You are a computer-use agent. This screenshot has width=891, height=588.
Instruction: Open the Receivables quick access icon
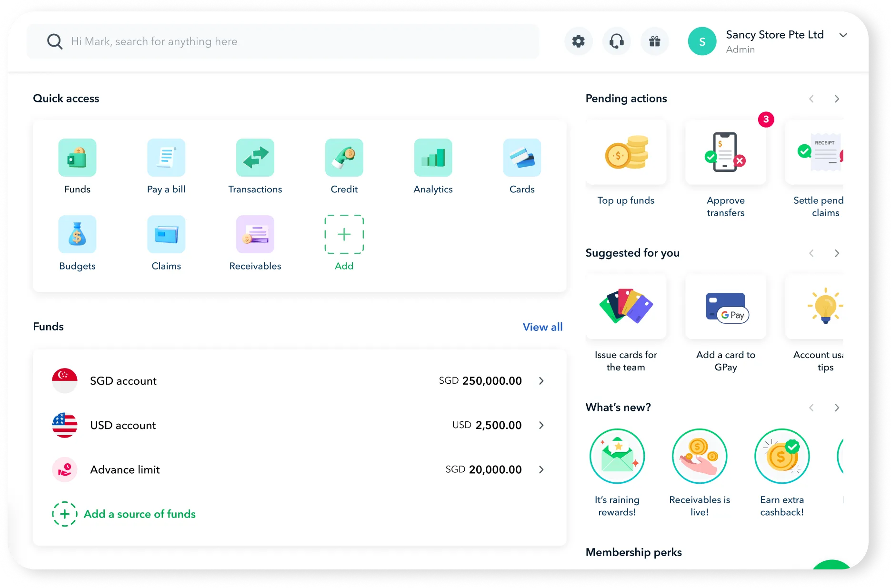point(255,234)
